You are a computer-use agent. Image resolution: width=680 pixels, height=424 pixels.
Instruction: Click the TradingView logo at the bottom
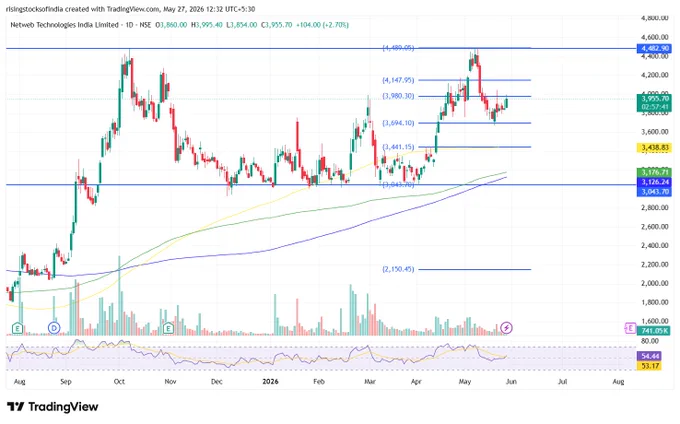52,407
